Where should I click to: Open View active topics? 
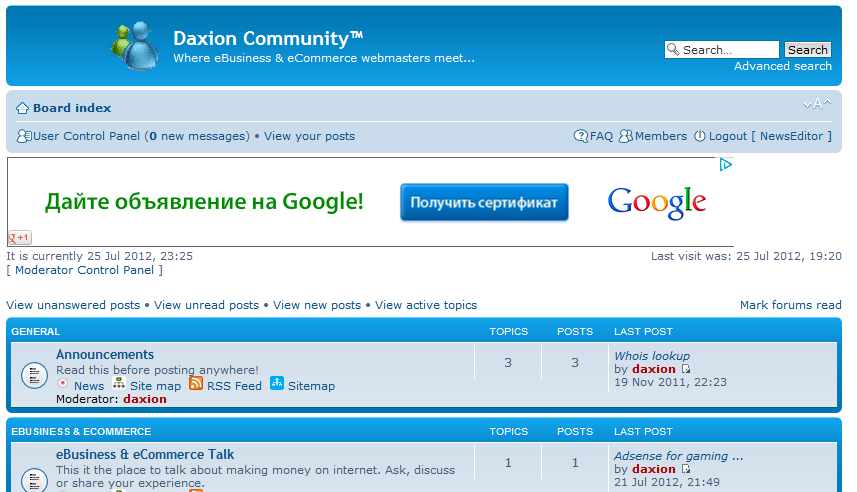426,305
